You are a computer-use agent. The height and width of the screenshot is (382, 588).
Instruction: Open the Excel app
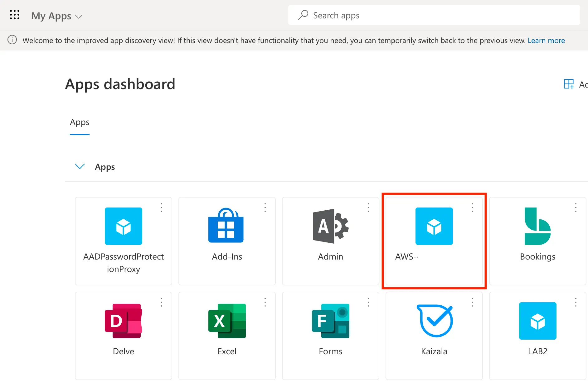(227, 321)
